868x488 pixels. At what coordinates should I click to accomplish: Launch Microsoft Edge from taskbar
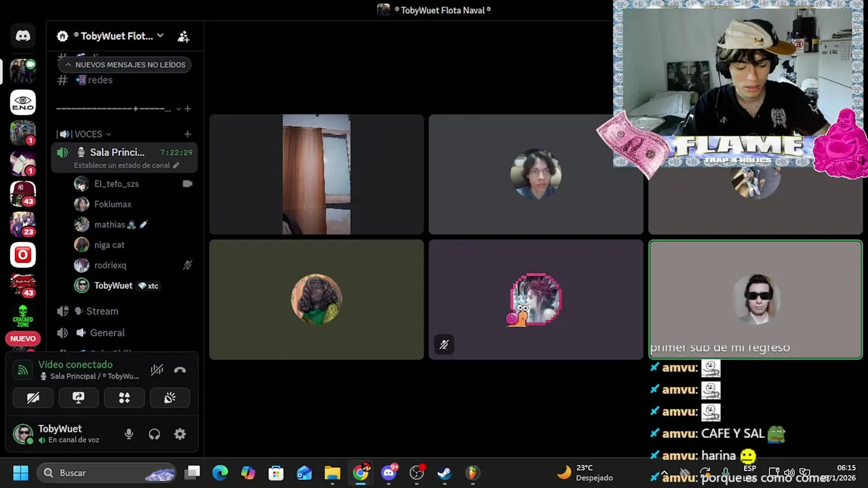pos(220,472)
